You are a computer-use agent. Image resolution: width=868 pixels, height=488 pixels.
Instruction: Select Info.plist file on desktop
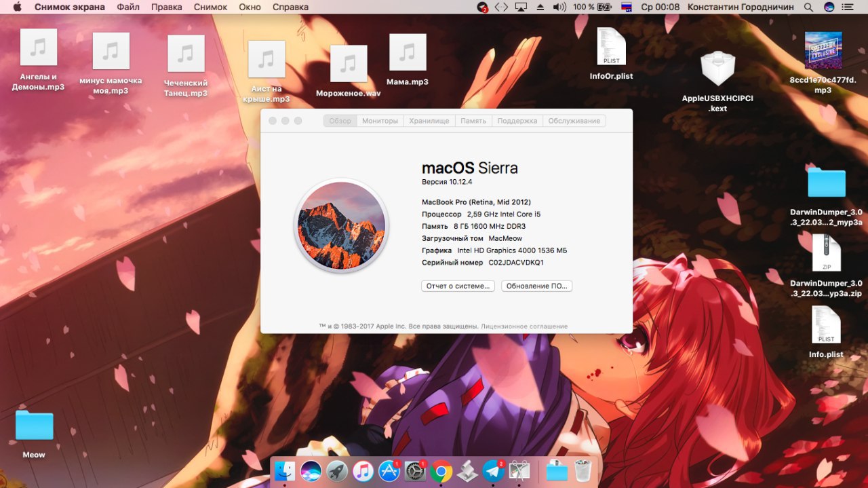pos(826,333)
